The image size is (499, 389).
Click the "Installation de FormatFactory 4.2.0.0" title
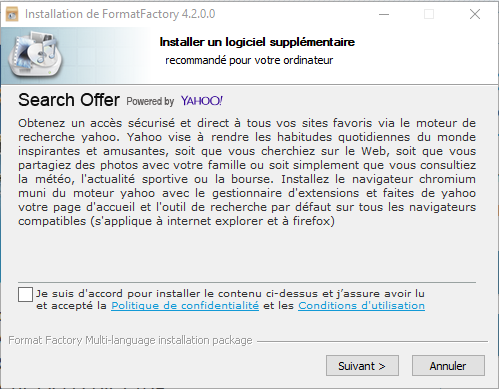click(120, 14)
